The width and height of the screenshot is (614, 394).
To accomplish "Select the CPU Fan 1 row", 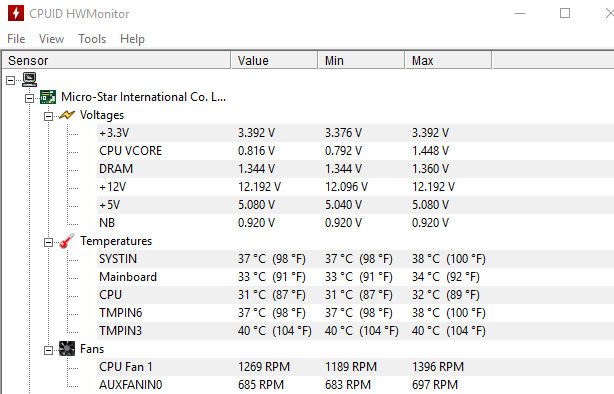I will [356, 367].
